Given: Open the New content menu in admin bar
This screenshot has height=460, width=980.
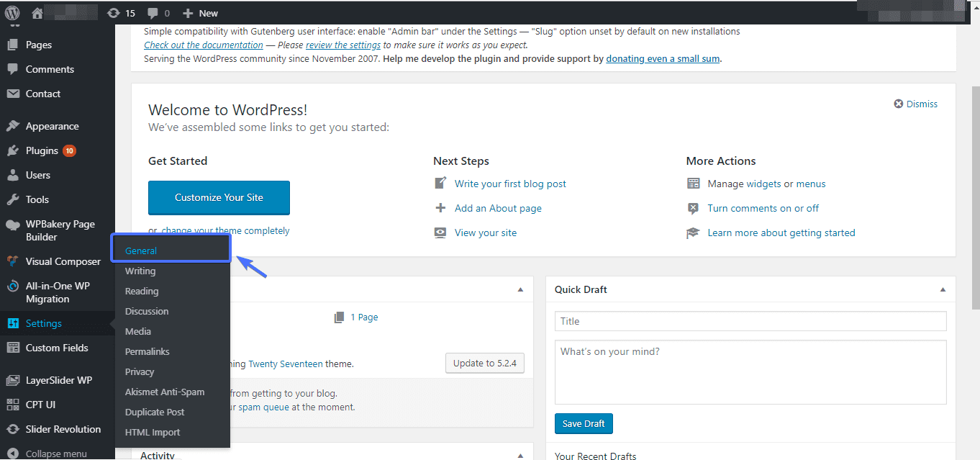Looking at the screenshot, I should 200,12.
